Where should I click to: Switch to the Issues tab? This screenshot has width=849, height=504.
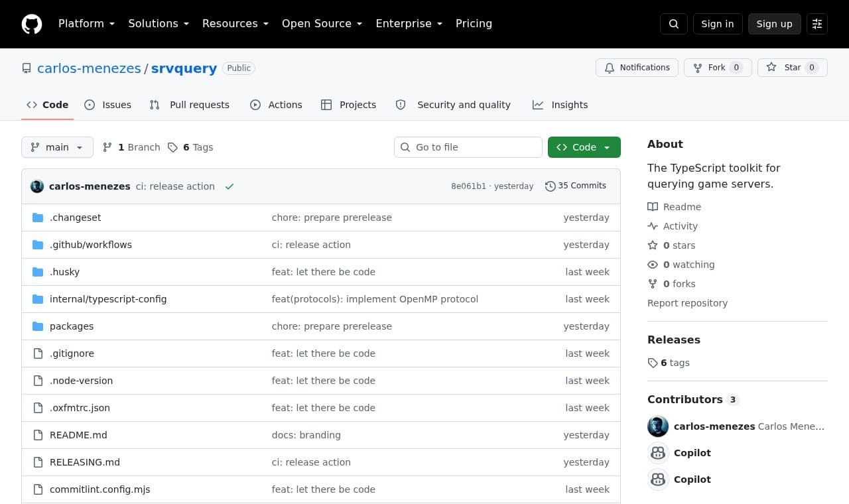click(108, 105)
